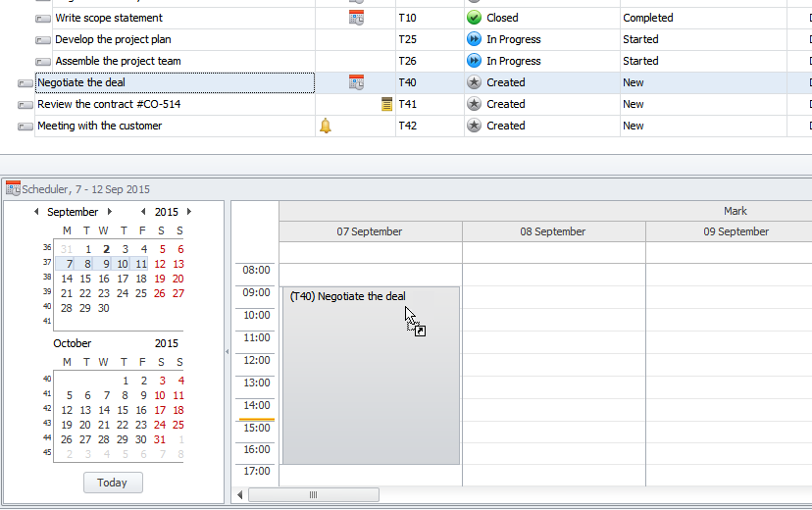Image resolution: width=812 pixels, height=510 pixels.
Task: Go to previous month before September
Action: click(36, 212)
